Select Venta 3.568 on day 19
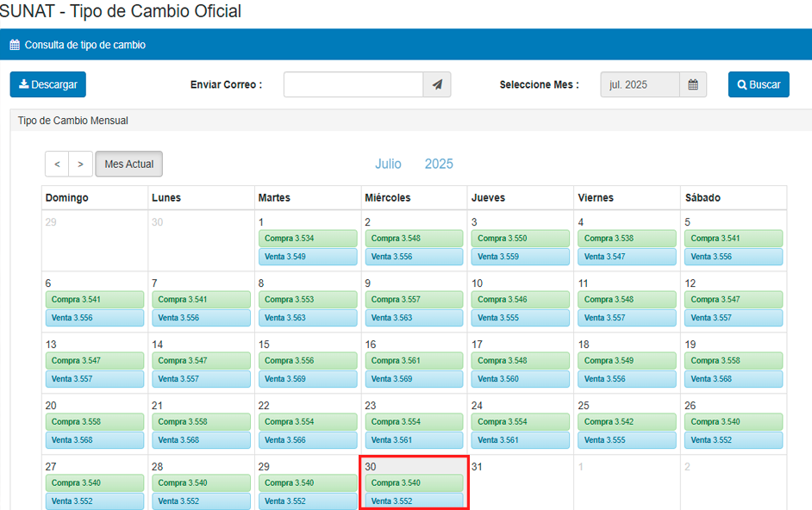The height and width of the screenshot is (510, 812). pyautogui.click(x=734, y=378)
